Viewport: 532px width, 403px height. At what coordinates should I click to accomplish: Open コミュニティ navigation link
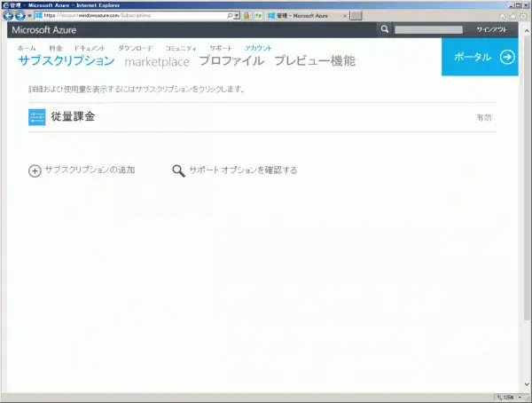click(x=181, y=48)
